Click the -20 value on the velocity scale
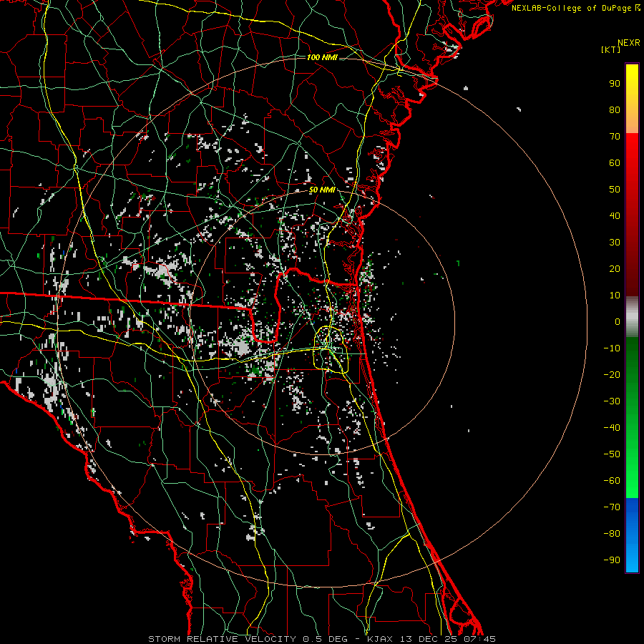 [x=612, y=375]
